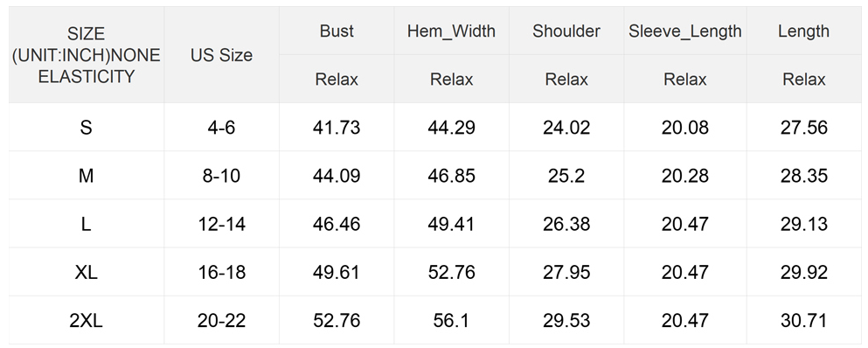
Task: Select the 2XL size row label
Action: [x=86, y=320]
